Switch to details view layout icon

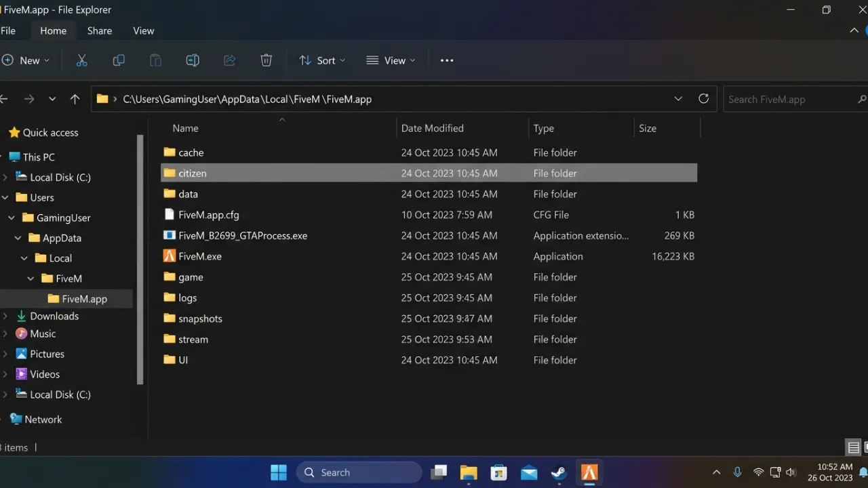[854, 447]
